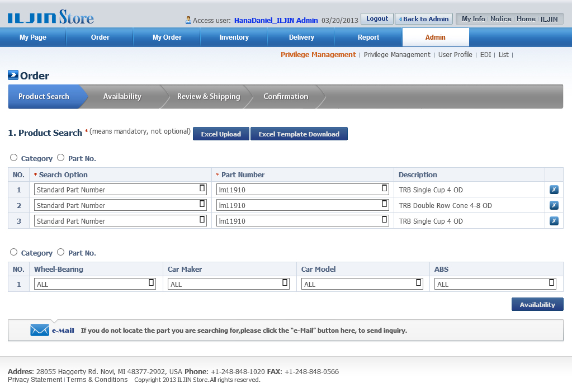Click the TRB Double Row Cone 4-8 OD description
Screen dimensions: 572x392
pos(446,205)
